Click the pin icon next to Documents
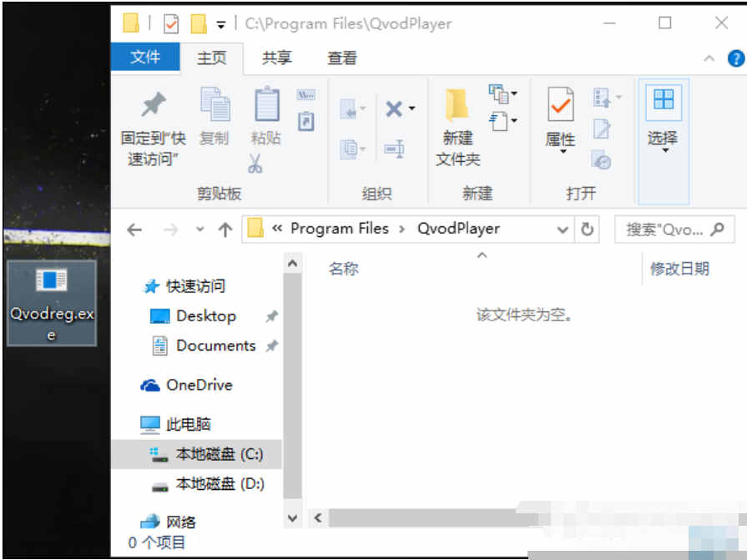Screen dimensions: 747x560 272,346
